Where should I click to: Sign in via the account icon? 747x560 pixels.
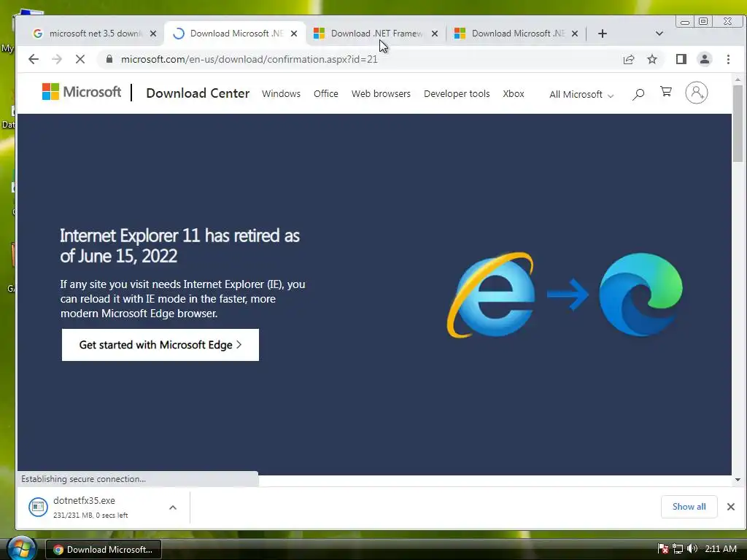[697, 93]
